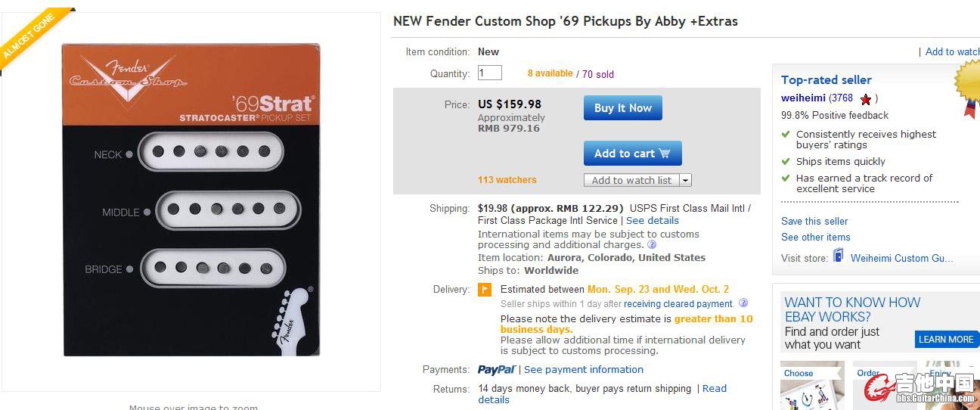Expand the Add to watch list dropdown arrow
Image resolution: width=980 pixels, height=410 pixels.
click(x=685, y=181)
